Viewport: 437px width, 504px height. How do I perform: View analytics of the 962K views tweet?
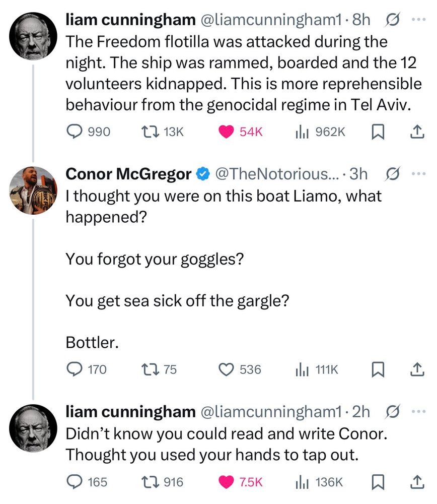click(x=302, y=132)
